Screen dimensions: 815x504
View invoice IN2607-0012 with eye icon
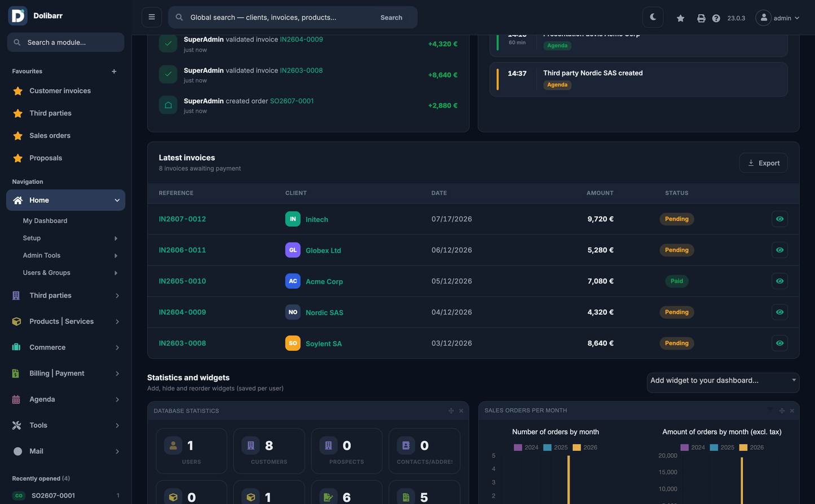[x=779, y=219]
